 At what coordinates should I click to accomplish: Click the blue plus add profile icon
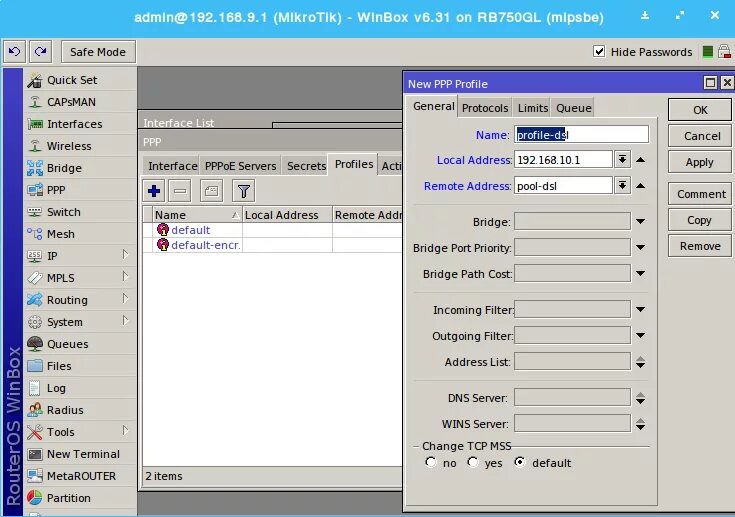[154, 191]
